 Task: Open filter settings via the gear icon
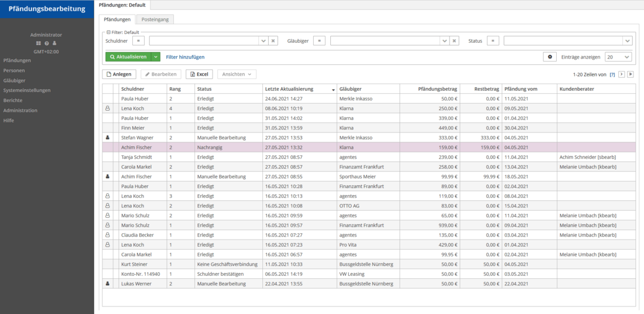[x=550, y=57]
